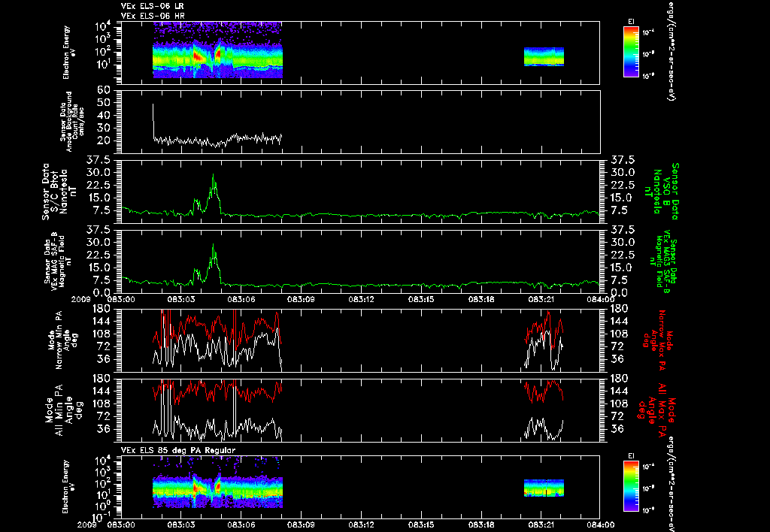
Task: Click '084:00' on the middle time axis
Action: (600, 299)
